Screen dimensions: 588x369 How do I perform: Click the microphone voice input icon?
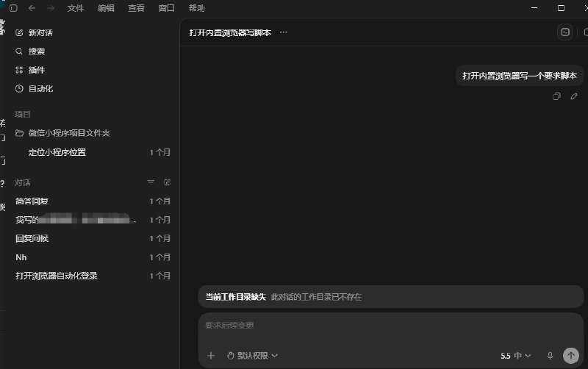(550, 356)
